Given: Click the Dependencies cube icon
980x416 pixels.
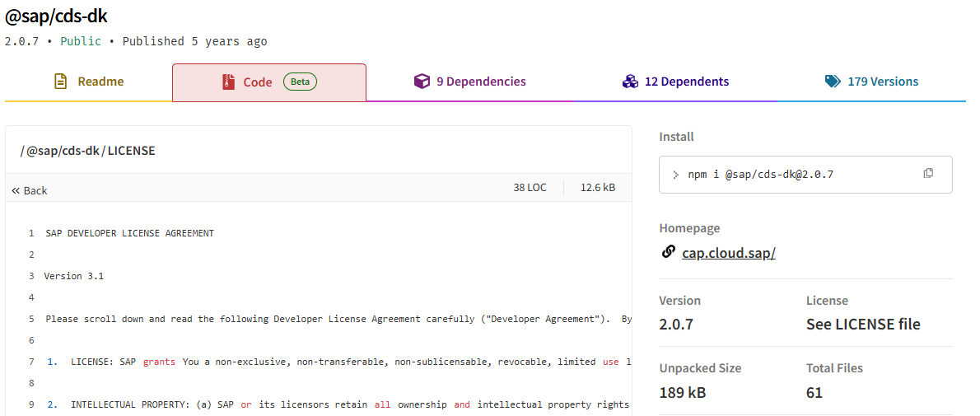Looking at the screenshot, I should click(x=422, y=82).
